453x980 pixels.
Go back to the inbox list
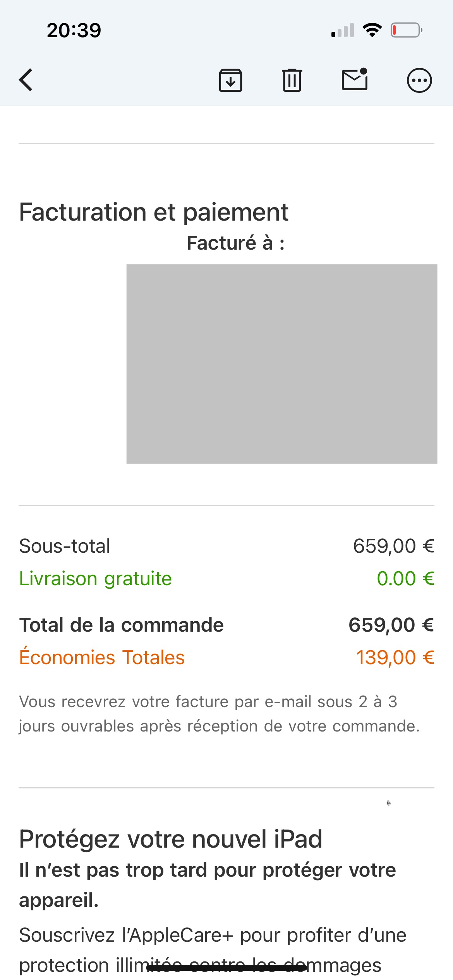(26, 80)
